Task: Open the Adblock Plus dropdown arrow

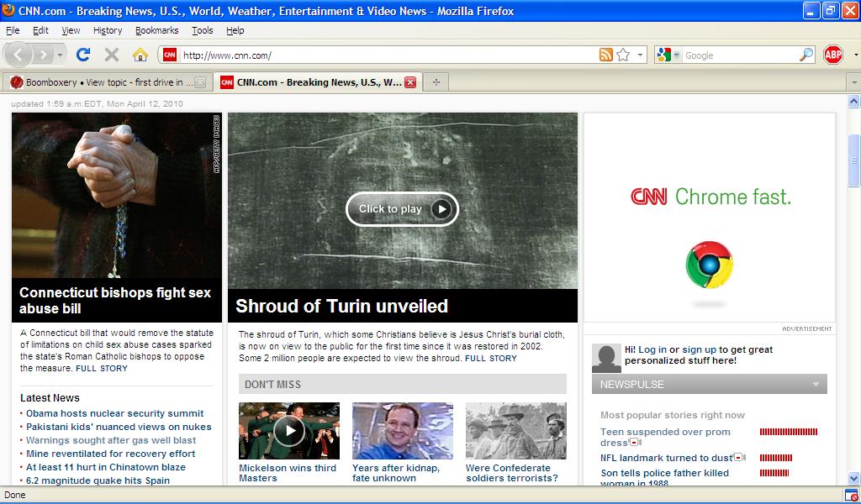Action: coord(855,55)
